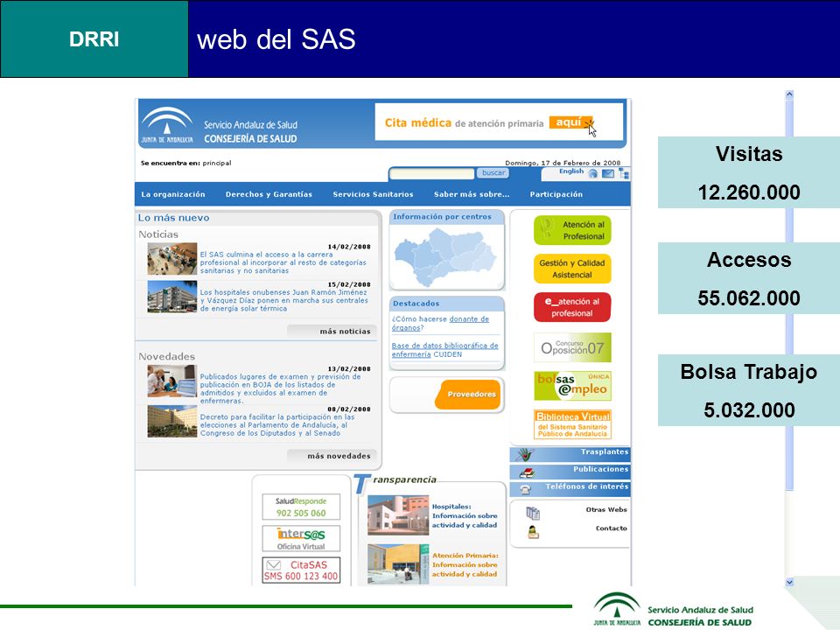Click the Trasplantes link text
This screenshot has height=630, width=840.
(605, 451)
